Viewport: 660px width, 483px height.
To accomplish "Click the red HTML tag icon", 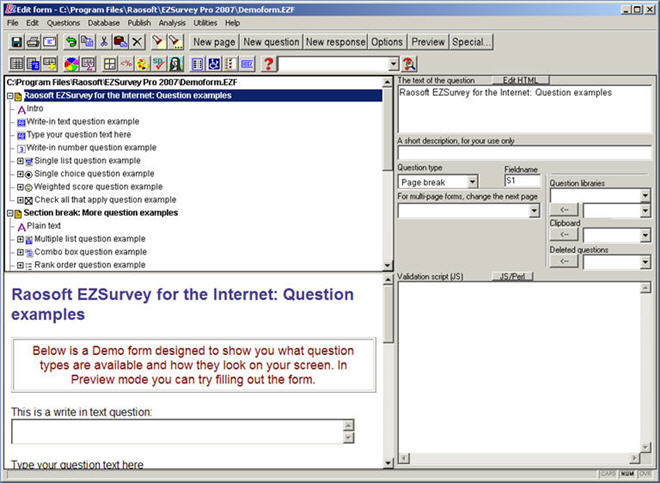I will (126, 64).
